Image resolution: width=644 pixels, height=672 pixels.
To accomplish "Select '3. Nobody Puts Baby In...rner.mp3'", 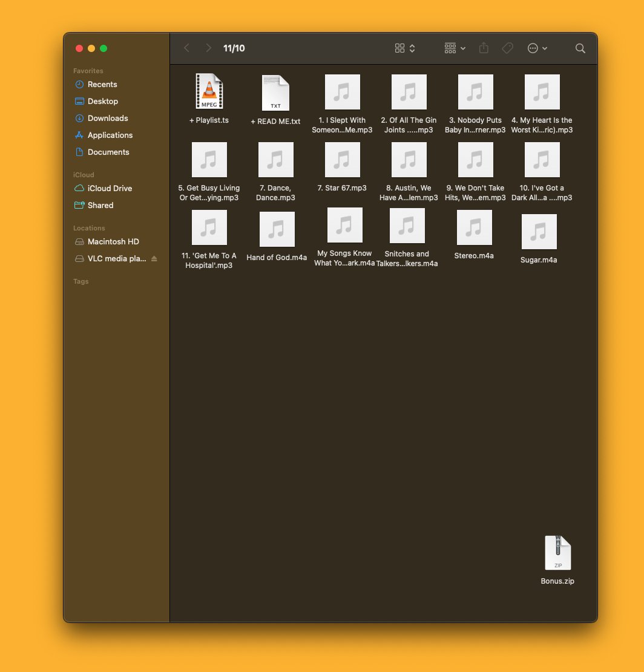I will (475, 92).
